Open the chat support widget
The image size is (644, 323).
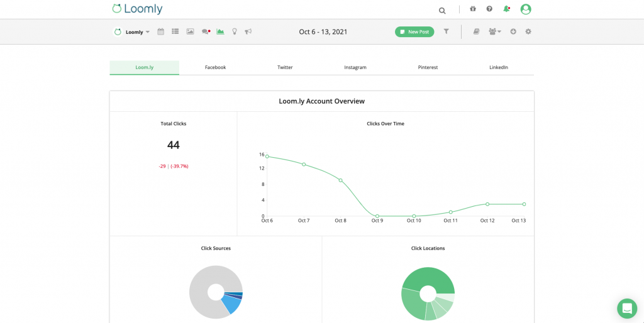pos(627,309)
